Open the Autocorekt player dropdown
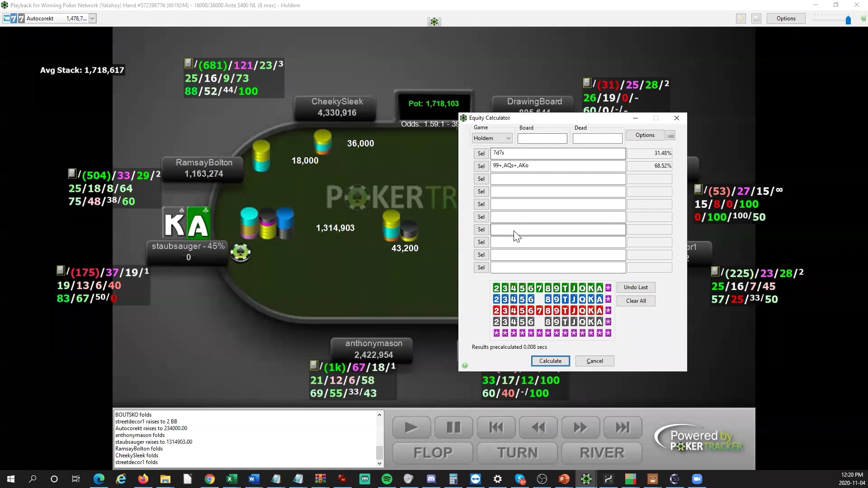 [92, 18]
